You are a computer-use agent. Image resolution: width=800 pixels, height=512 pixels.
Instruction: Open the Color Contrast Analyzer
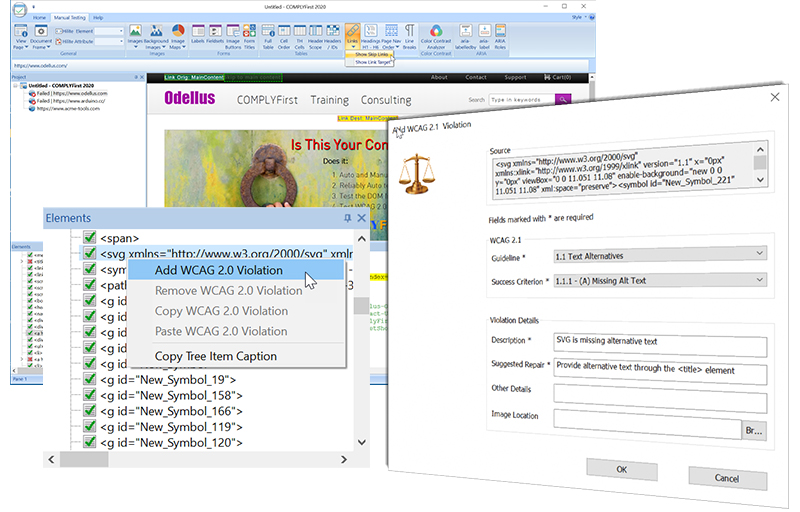click(436, 36)
